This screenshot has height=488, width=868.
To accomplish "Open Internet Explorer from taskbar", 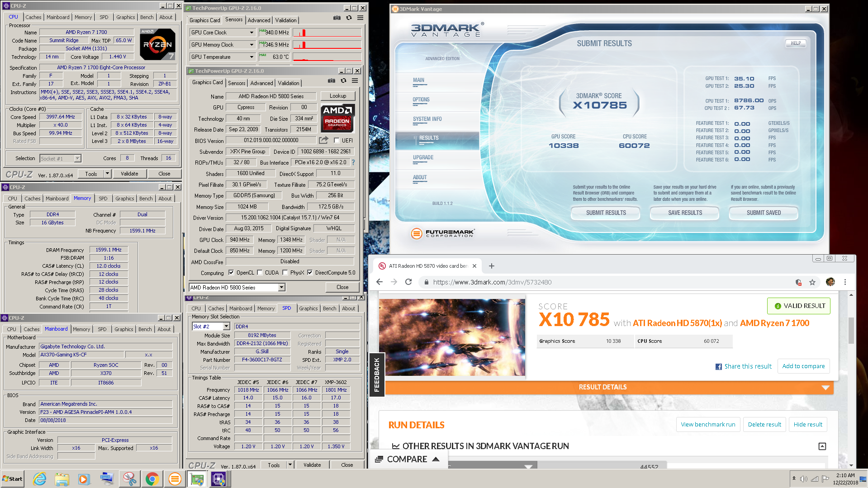I will pyautogui.click(x=40, y=479).
